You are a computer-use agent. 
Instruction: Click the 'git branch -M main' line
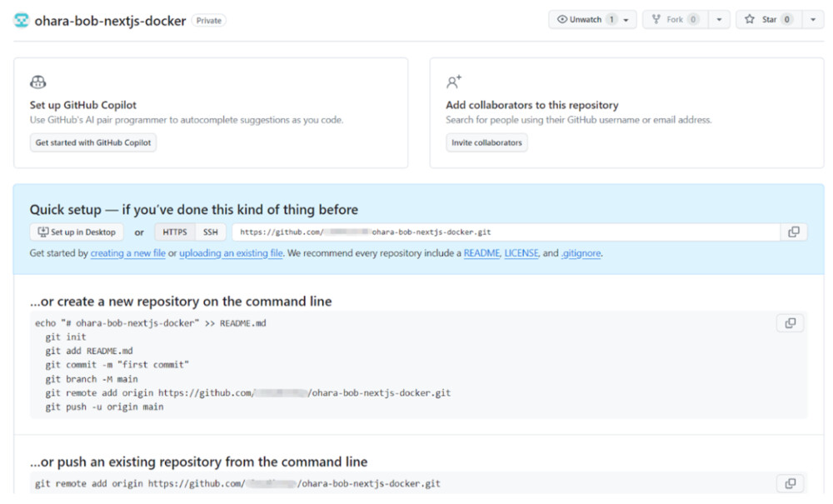[92, 379]
